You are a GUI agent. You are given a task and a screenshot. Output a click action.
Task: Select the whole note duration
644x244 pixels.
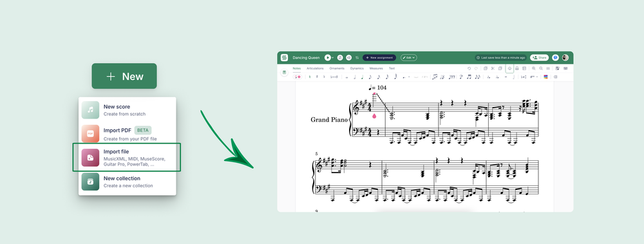[346, 77]
